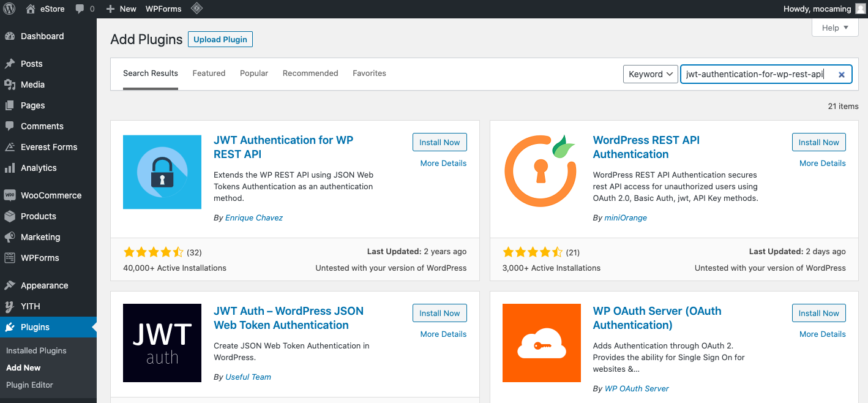The image size is (868, 403).
Task: Open the WordPress REST API Authentication title
Action: click(x=646, y=147)
